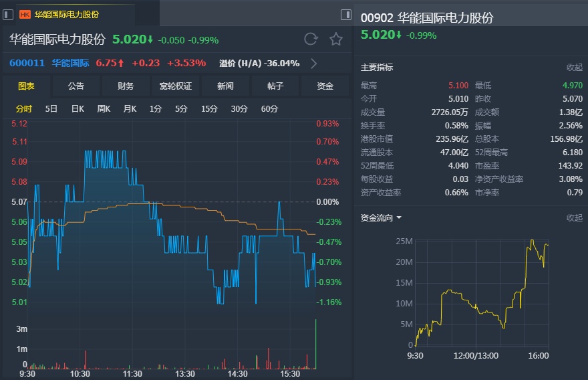Switch to the 资金 tab

[325, 86]
